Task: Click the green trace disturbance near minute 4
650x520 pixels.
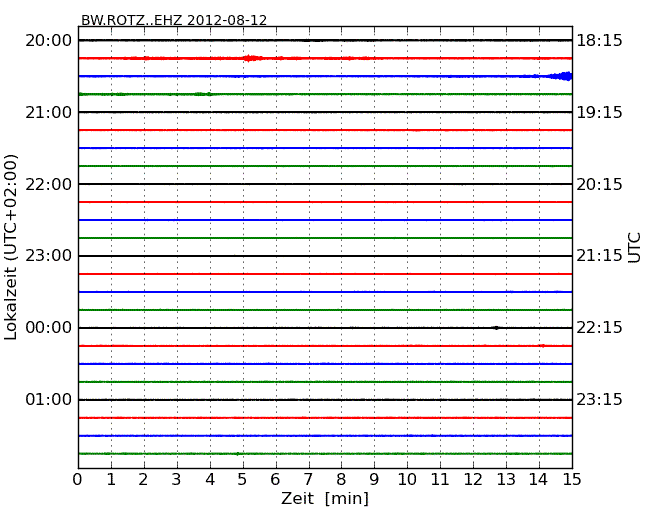Action: (202, 94)
